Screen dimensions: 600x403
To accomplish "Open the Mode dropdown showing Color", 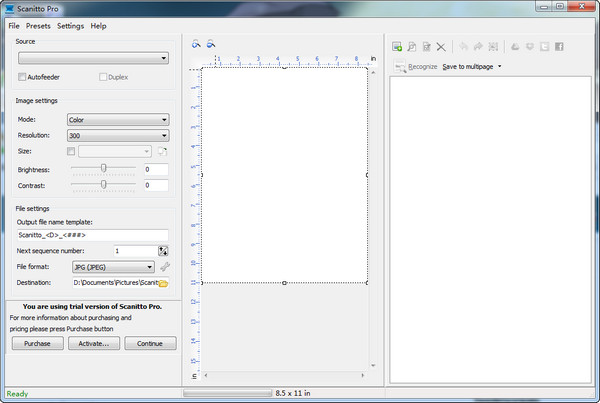I will pos(118,120).
